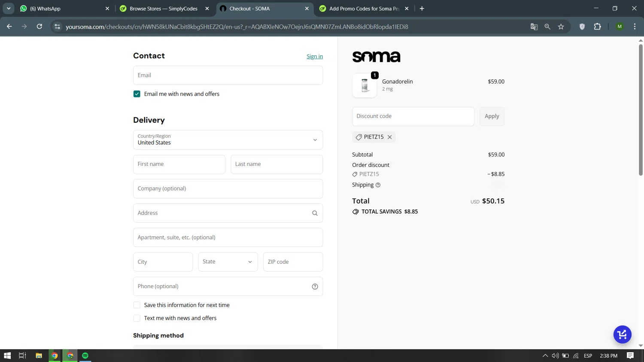Bookmark this page with the star icon
The width and height of the screenshot is (644, 362).
pos(561,27)
